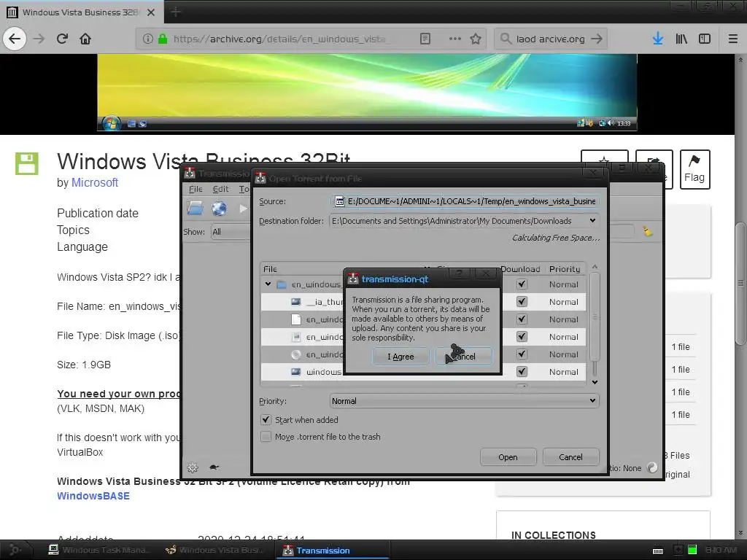Click the Source file path field
Image resolution: width=747 pixels, height=560 pixels.
pos(465,201)
